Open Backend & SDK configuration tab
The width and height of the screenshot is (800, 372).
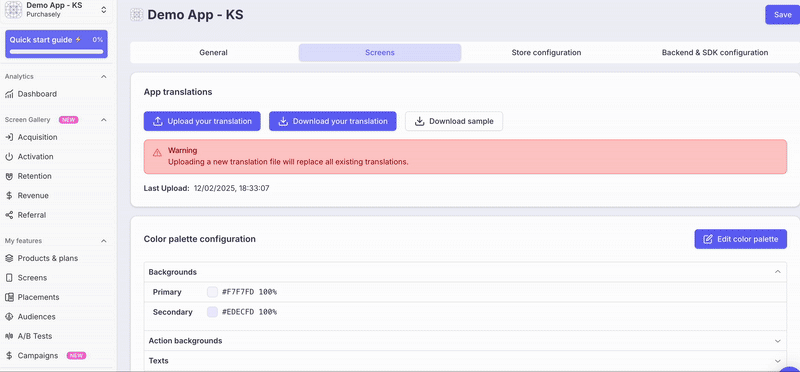pyautogui.click(x=715, y=53)
